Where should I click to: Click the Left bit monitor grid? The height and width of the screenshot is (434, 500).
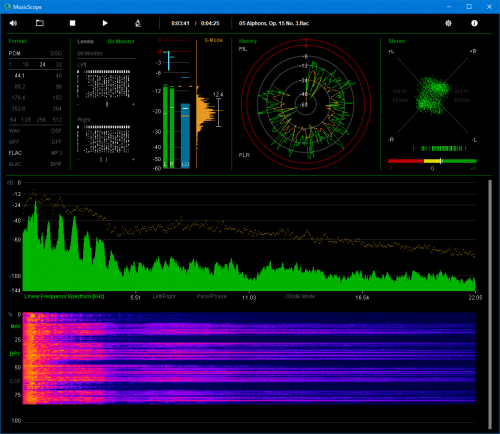point(104,84)
